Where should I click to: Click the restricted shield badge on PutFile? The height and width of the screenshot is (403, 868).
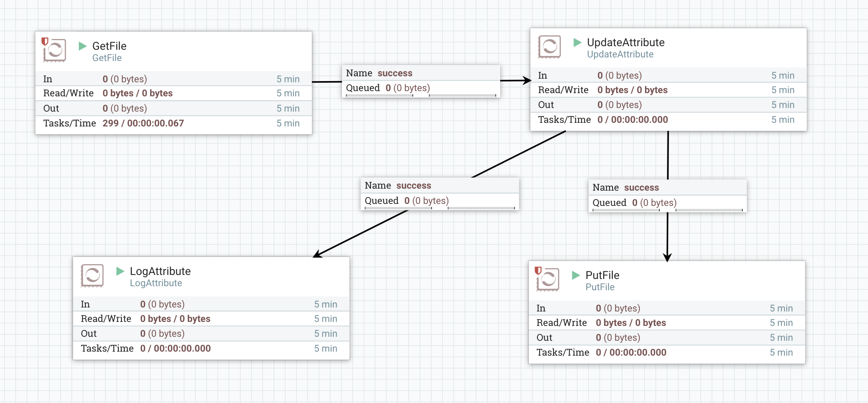(537, 271)
